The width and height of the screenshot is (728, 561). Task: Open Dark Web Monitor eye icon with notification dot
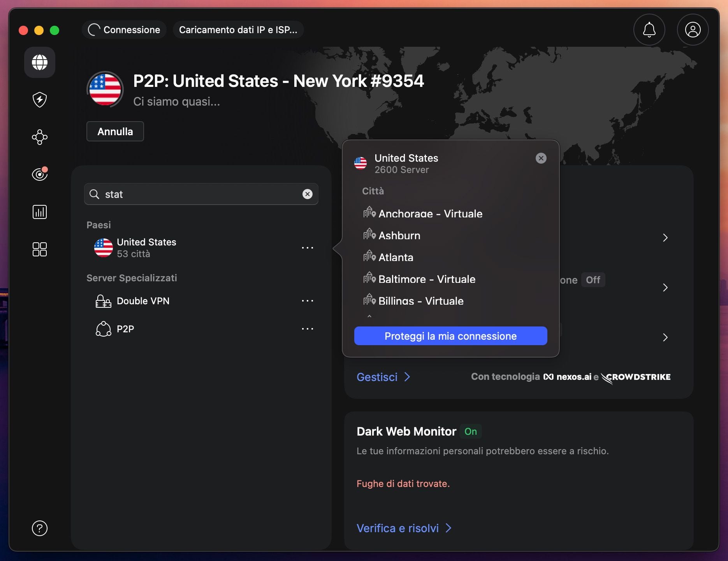[39, 175]
